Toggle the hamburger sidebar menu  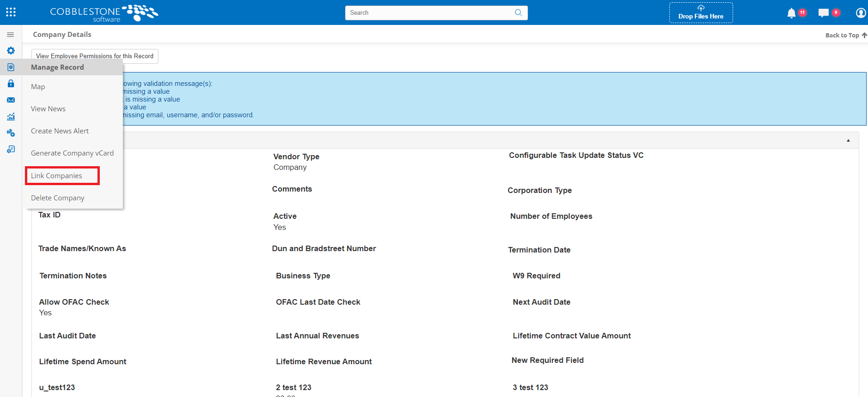[11, 35]
